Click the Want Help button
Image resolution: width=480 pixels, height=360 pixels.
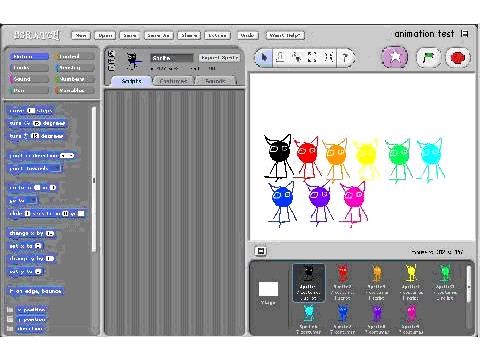point(285,35)
